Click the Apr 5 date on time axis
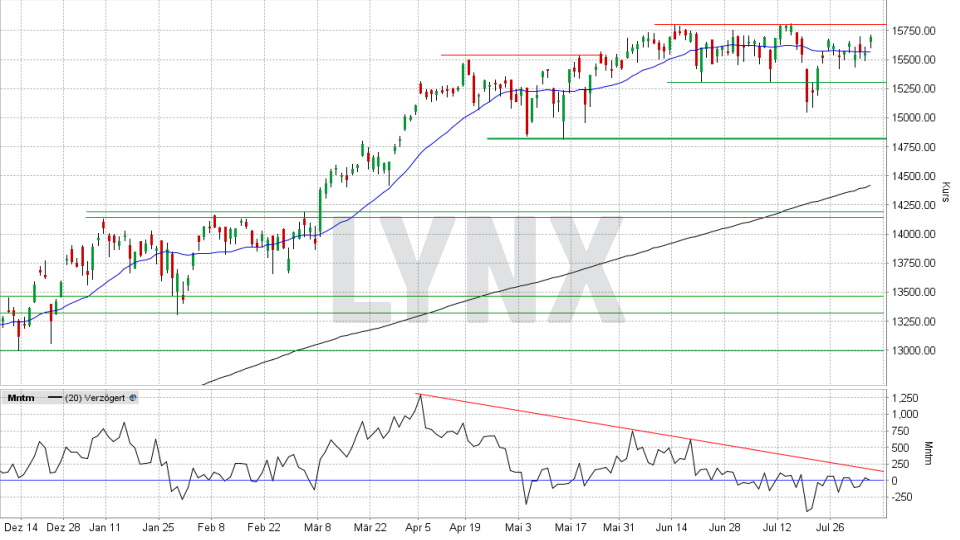The image size is (960, 540). (x=418, y=525)
